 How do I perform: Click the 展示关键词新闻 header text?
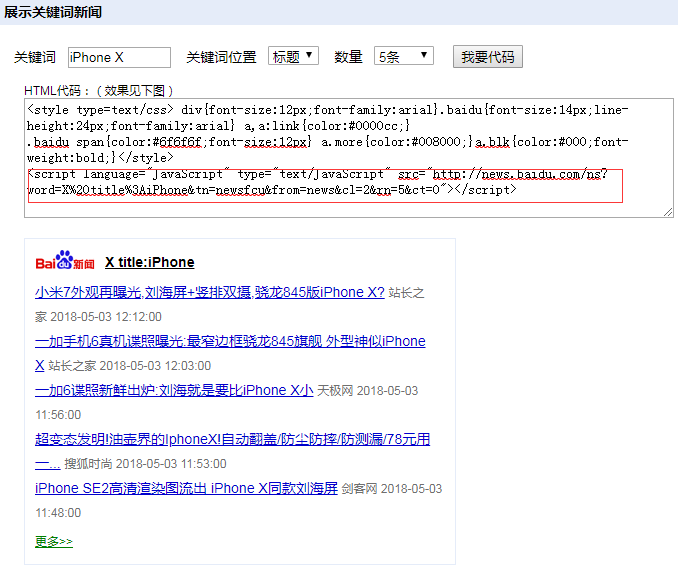[53, 12]
